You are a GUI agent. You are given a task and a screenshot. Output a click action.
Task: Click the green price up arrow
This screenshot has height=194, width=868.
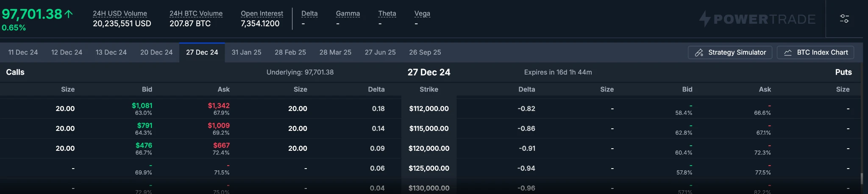(x=69, y=14)
